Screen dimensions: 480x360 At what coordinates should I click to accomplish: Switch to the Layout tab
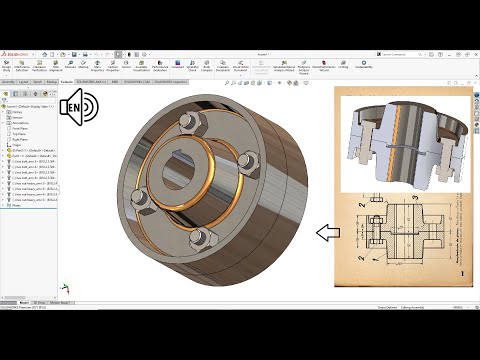[x=23, y=82]
